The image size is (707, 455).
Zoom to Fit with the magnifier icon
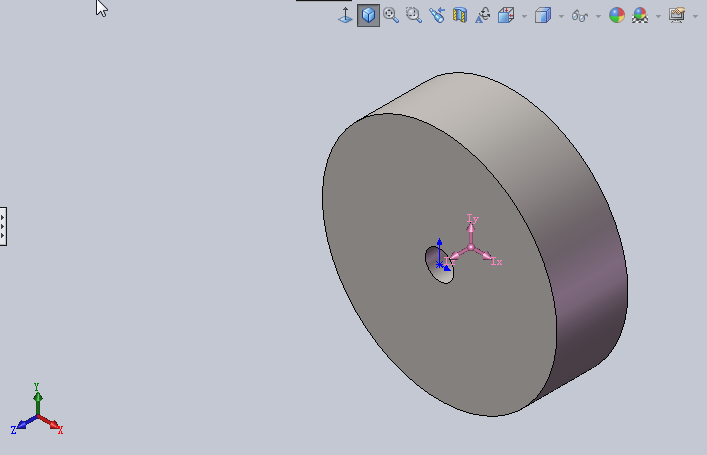(x=391, y=15)
